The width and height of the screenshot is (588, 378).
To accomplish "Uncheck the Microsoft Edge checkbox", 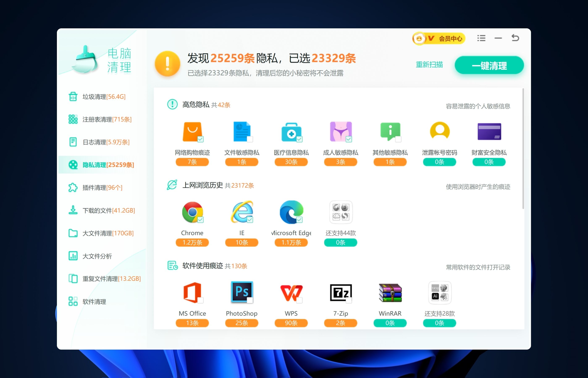I will pyautogui.click(x=299, y=220).
